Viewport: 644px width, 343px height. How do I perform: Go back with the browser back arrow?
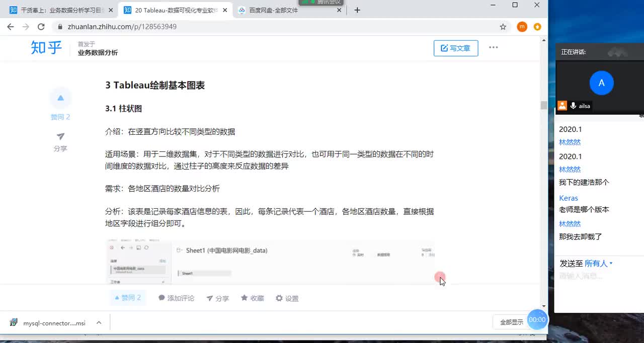(10, 27)
